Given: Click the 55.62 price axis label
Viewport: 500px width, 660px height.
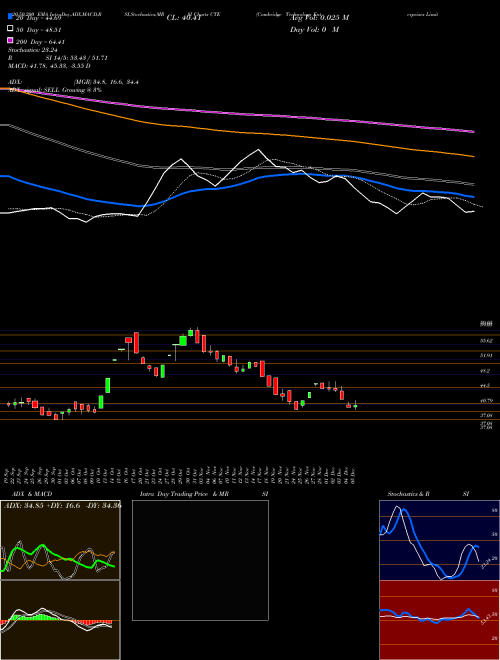Looking at the screenshot, I should point(487,341).
